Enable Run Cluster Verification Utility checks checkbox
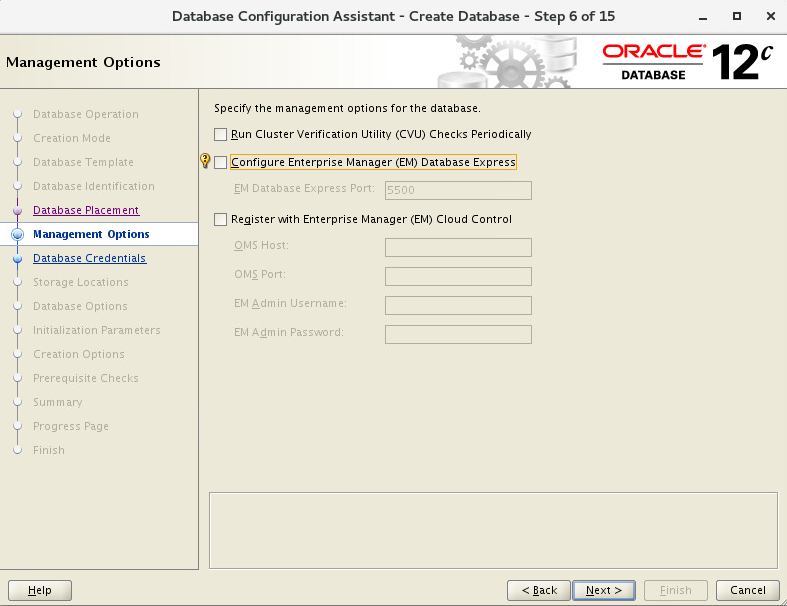Screen dimensions: 787x606 pyautogui.click(x=220, y=135)
